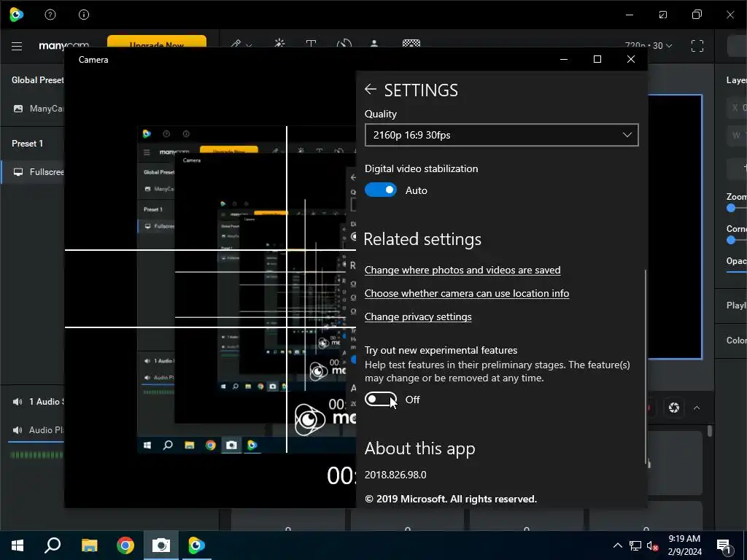
Task: Mute the Audio Playback speaker icon
Action: click(x=18, y=430)
